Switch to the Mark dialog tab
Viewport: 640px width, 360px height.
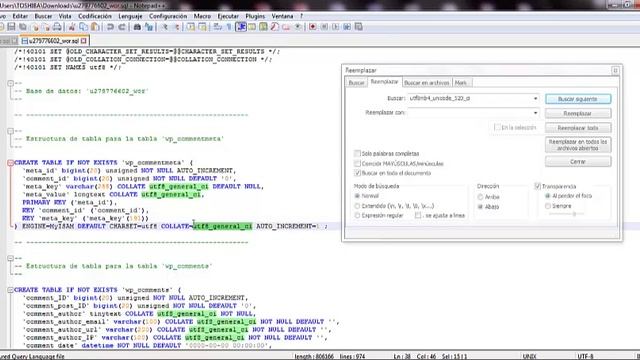click(461, 83)
